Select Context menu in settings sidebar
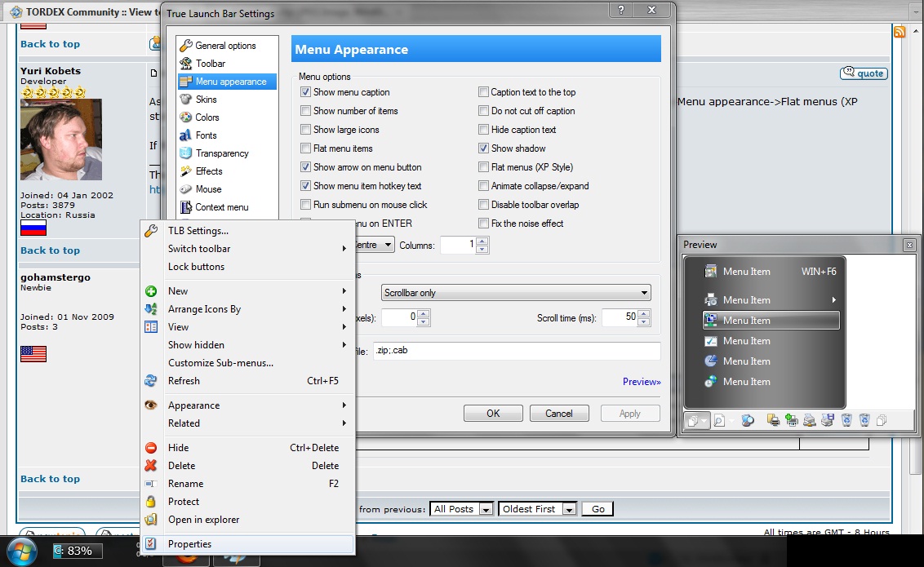The width and height of the screenshot is (924, 567). [x=215, y=207]
